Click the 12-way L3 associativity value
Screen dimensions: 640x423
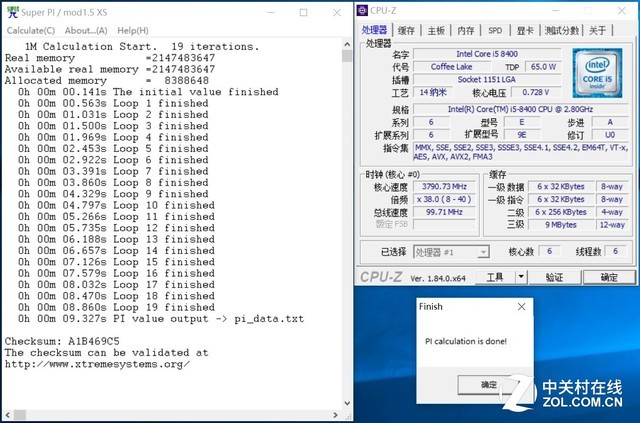coord(612,225)
